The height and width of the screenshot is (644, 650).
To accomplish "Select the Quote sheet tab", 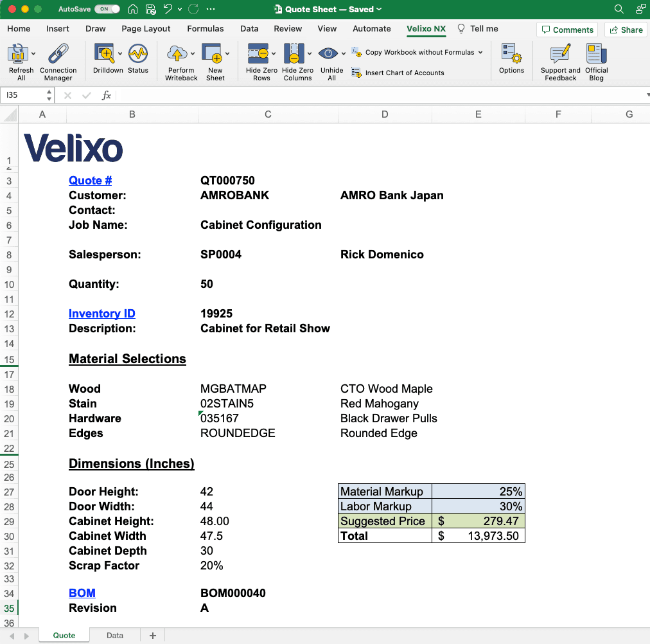I will pyautogui.click(x=64, y=636).
